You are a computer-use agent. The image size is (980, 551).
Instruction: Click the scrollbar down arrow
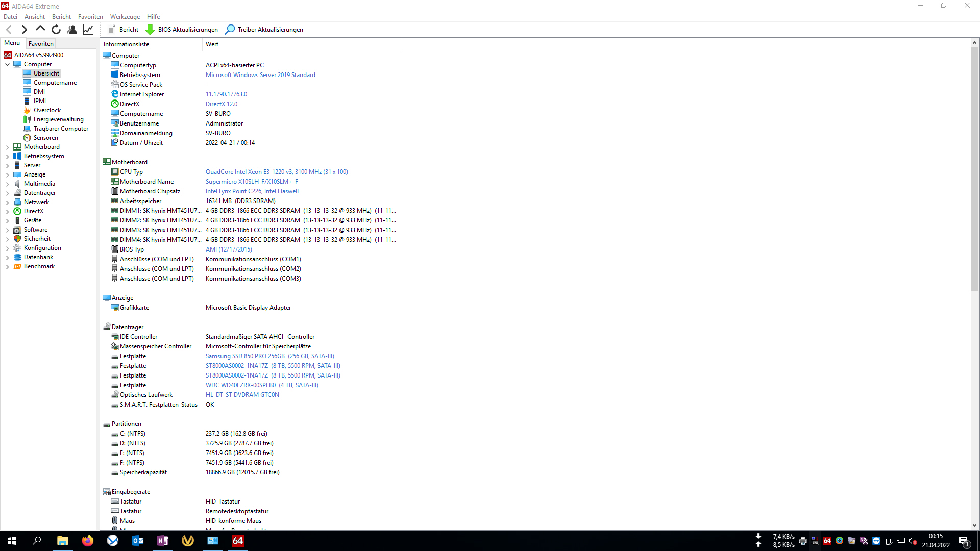(974, 525)
